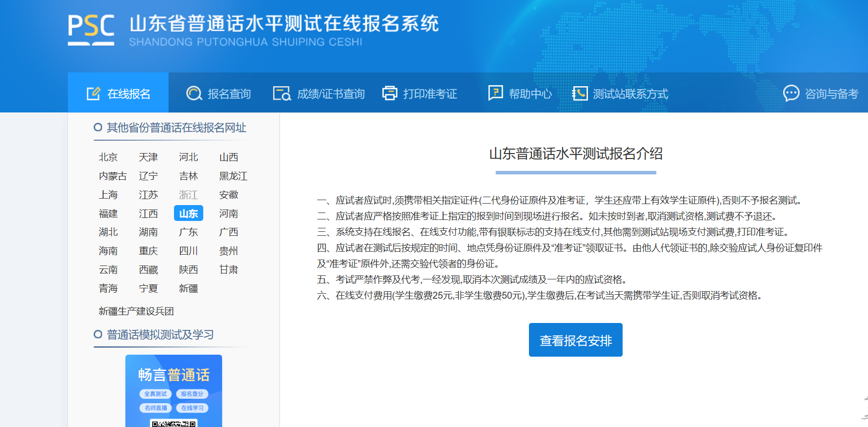Screen dimensions: 868x427
Task: Open the 在线报名 tab
Action: [x=118, y=93]
